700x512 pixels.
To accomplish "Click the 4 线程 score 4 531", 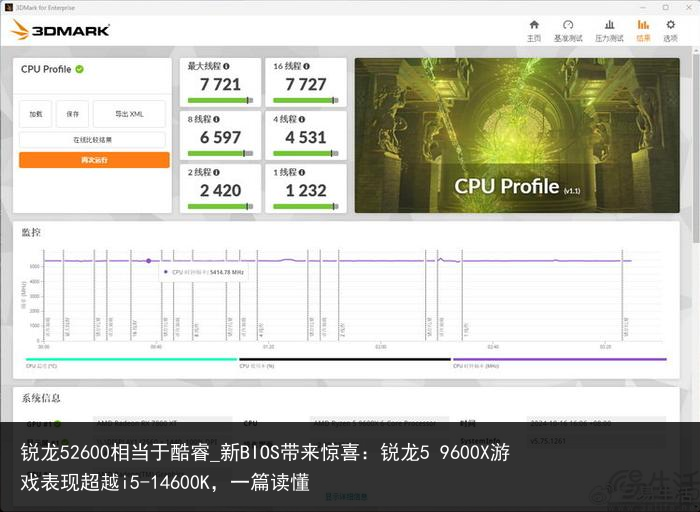I will coord(306,137).
